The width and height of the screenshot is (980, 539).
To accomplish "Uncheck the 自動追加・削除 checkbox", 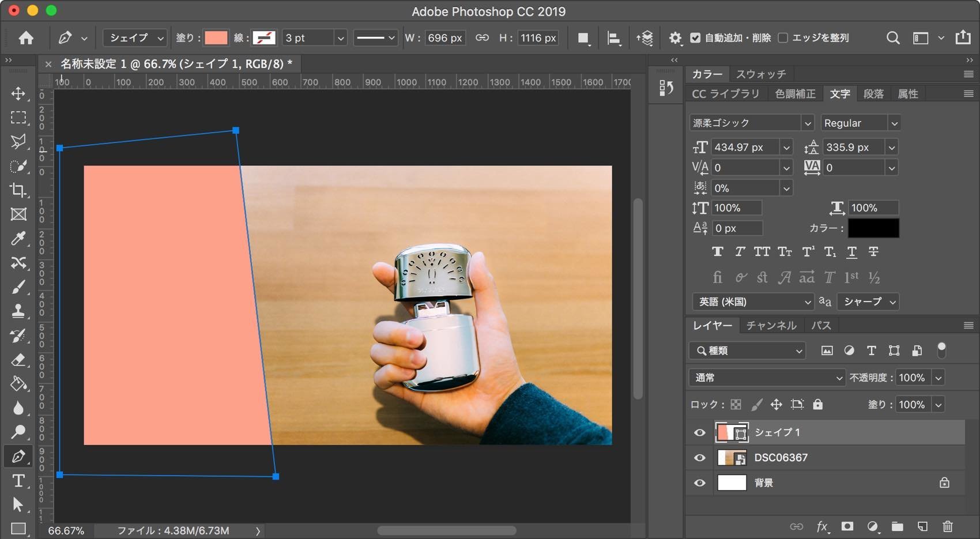I will [695, 38].
